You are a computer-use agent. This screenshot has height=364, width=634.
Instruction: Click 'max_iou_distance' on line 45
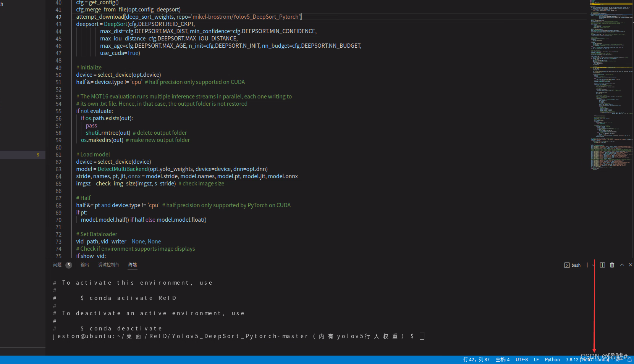click(x=123, y=39)
